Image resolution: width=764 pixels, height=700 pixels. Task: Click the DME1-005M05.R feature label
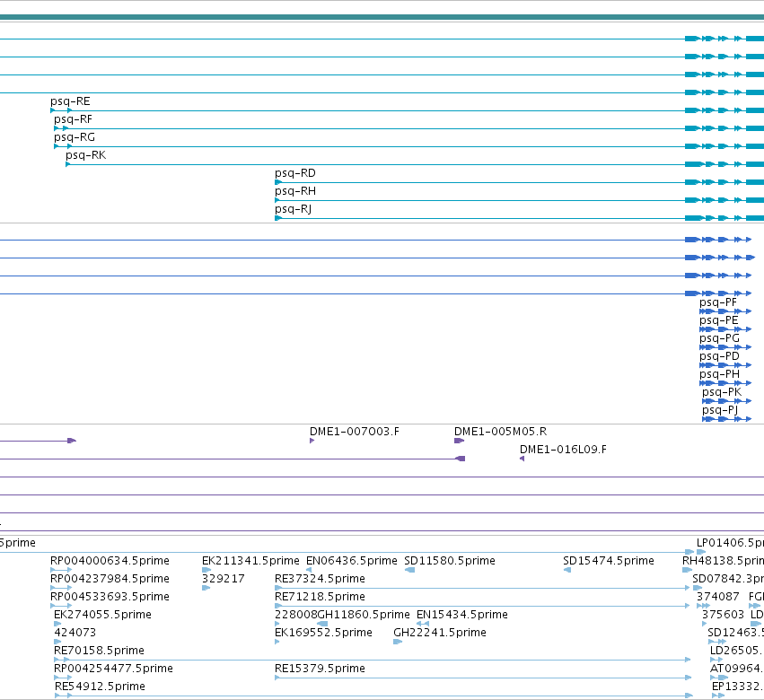(500, 432)
